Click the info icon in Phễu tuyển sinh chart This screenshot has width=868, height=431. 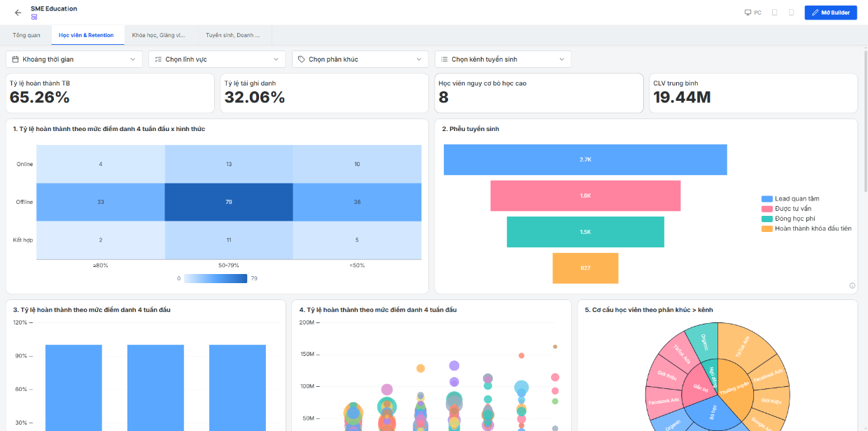(x=852, y=285)
